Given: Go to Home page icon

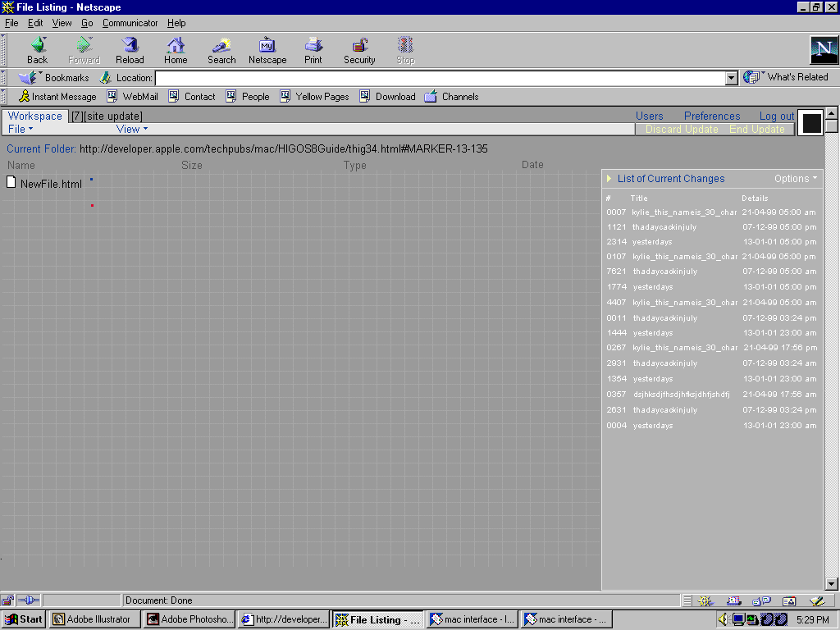Looking at the screenshot, I should coord(176,46).
